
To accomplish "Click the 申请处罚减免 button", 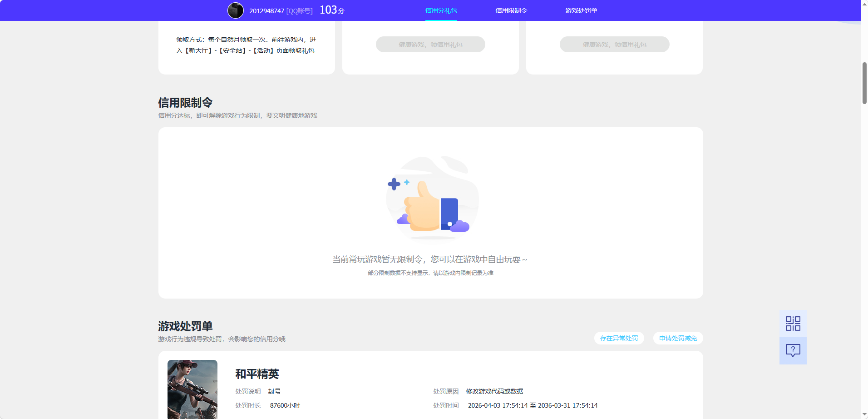I will tap(678, 338).
